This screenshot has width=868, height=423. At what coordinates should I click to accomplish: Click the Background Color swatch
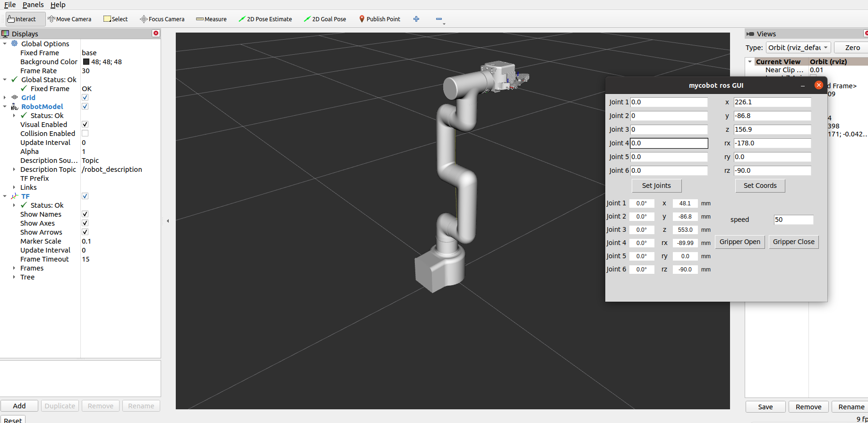pos(86,62)
